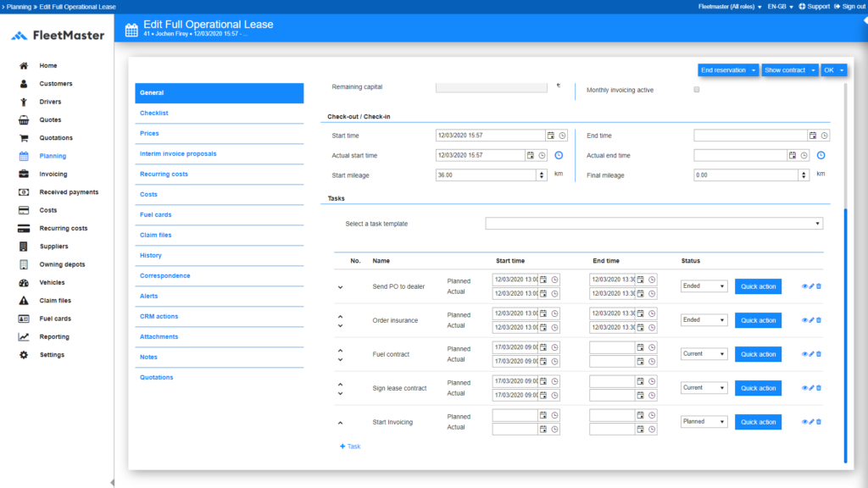Delete the Send PO to dealer task

[x=819, y=286]
